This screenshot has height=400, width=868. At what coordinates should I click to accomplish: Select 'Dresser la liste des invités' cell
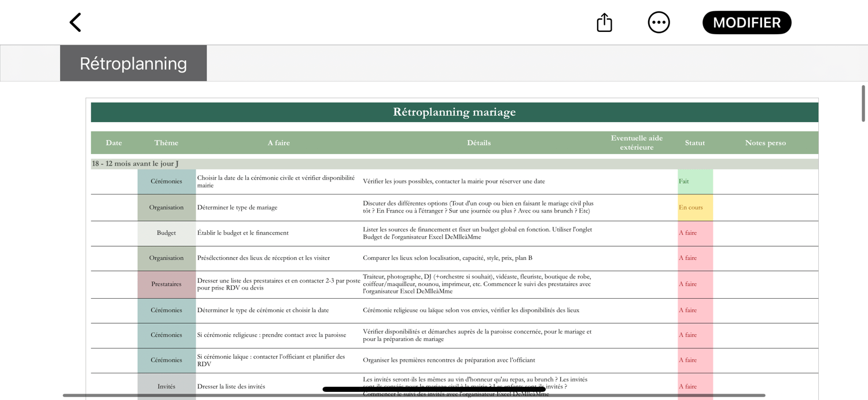(x=278, y=387)
